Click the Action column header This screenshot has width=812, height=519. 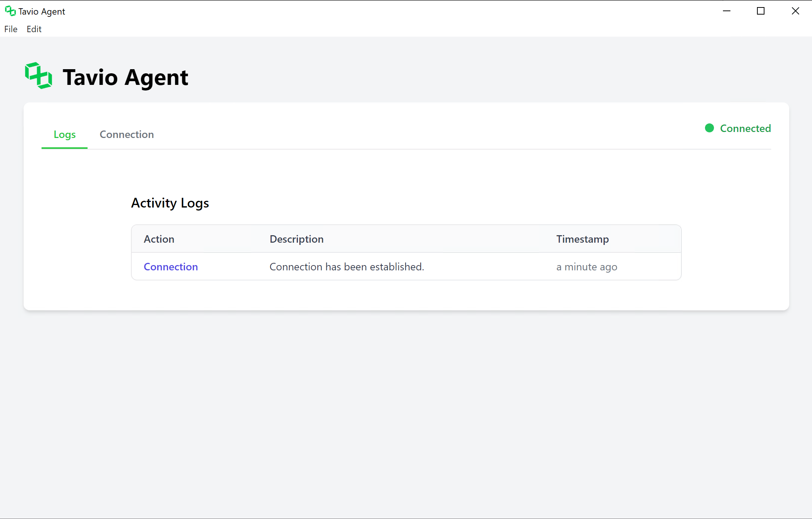(x=159, y=239)
